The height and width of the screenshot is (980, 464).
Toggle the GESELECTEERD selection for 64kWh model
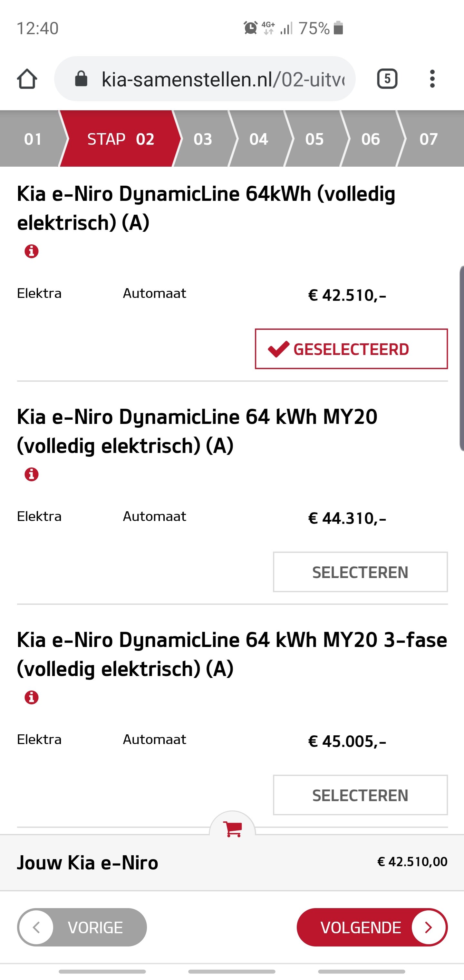351,349
